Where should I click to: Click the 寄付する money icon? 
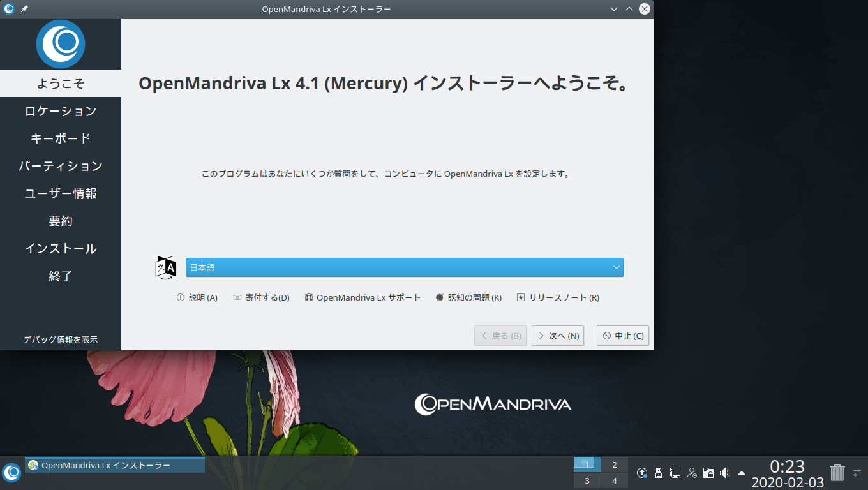(x=237, y=297)
